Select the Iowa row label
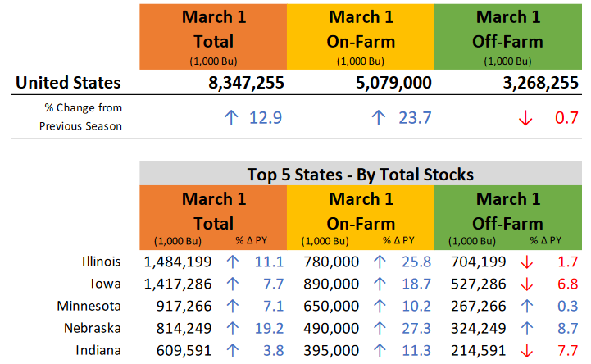591x364 pixels. click(x=106, y=284)
